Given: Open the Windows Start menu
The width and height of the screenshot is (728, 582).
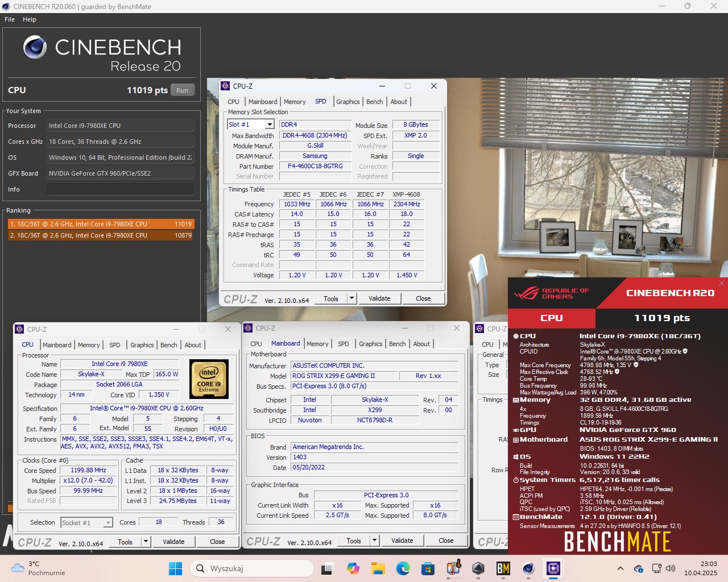Looking at the screenshot, I should 176,568.
